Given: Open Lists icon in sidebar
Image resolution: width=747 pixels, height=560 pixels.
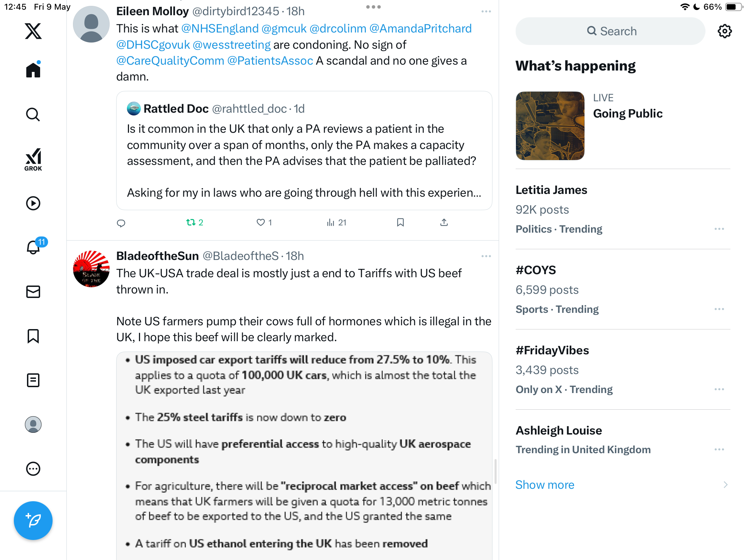Looking at the screenshot, I should 33,380.
